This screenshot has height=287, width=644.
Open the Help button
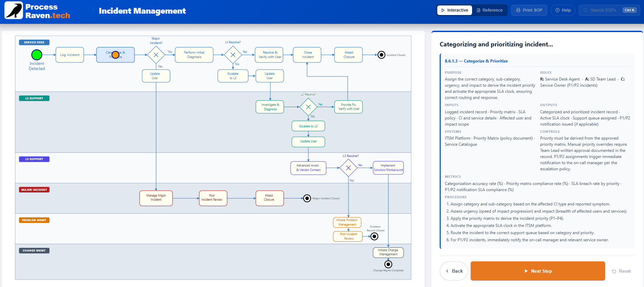563,10
